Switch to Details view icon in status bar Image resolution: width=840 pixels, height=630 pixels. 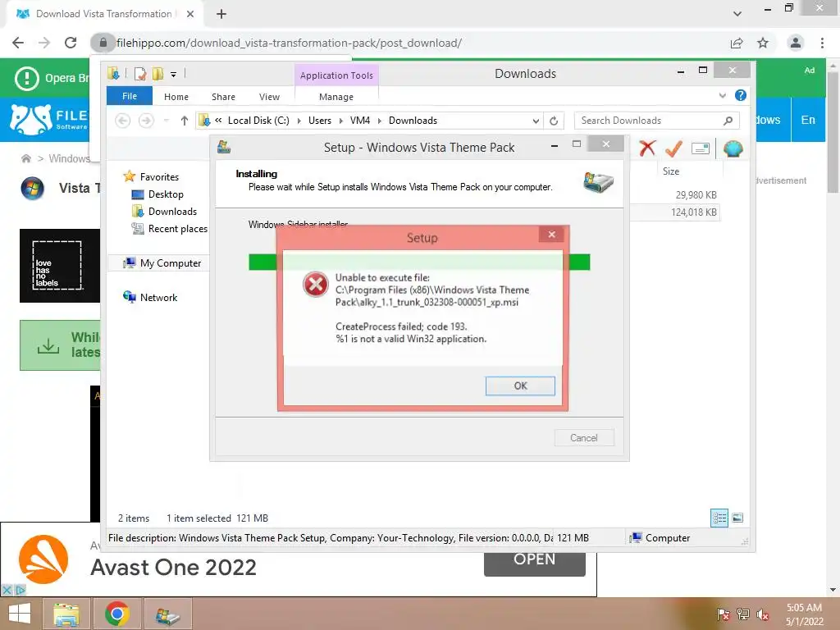(719, 518)
